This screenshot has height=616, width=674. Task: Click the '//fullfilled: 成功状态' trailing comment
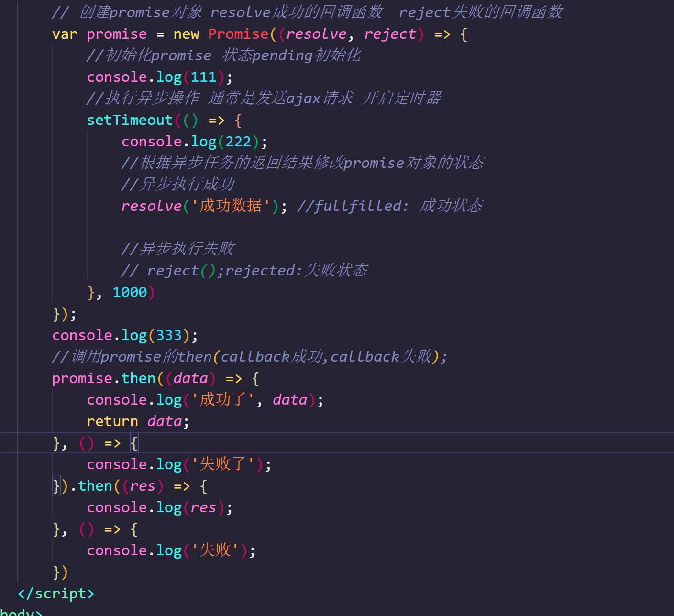(390, 206)
